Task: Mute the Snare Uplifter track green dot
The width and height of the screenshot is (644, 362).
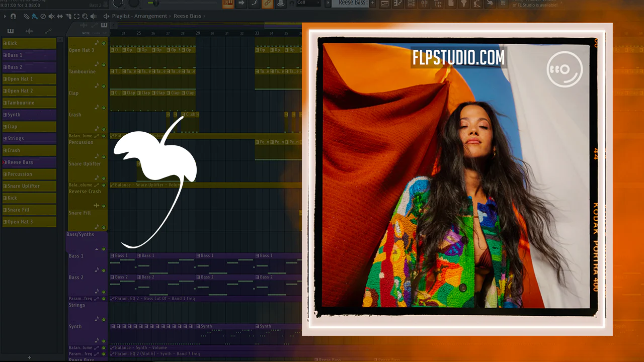Action: coord(104,178)
